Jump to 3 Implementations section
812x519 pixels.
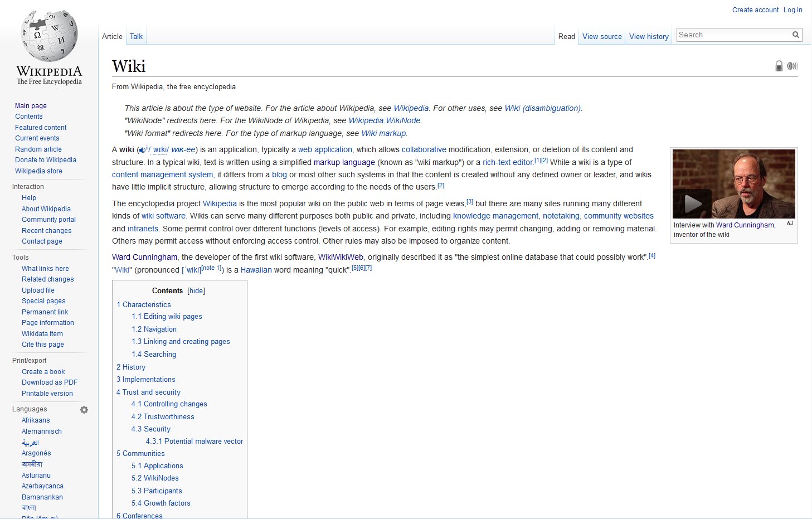pyautogui.click(x=146, y=380)
